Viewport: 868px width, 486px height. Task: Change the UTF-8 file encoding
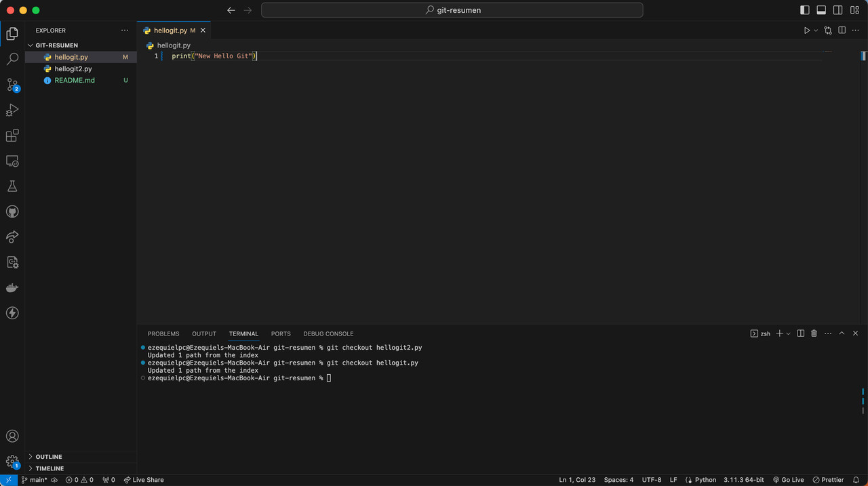(652, 480)
